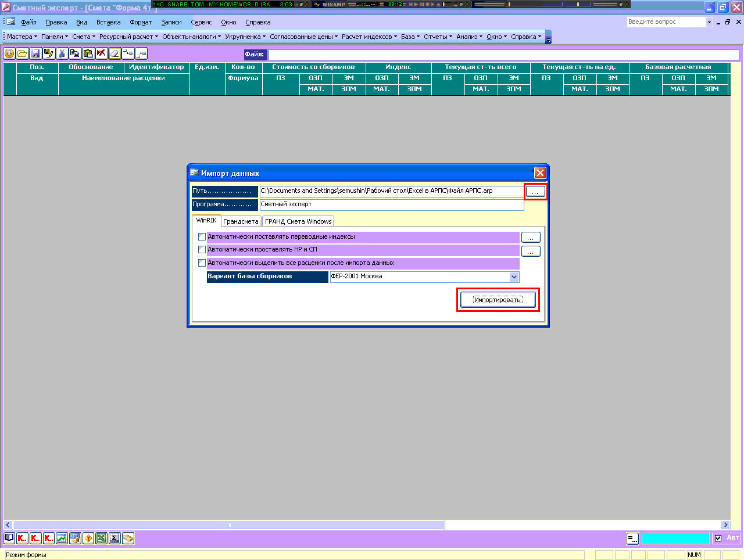
Task: Click the Импортировать button
Action: coord(498,300)
